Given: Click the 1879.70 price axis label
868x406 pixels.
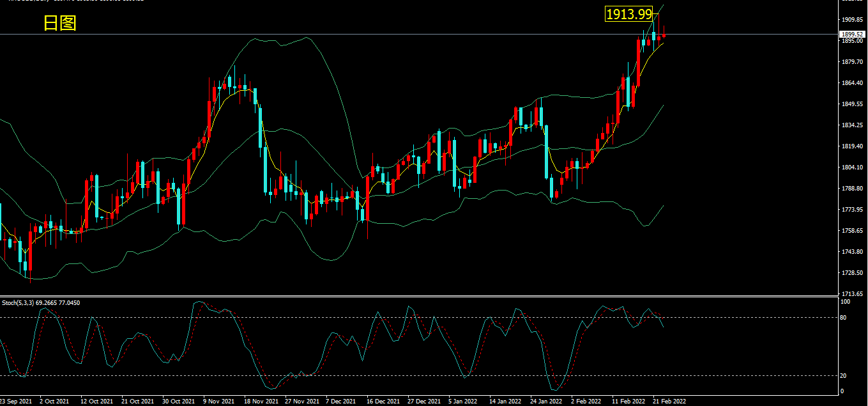Looking at the screenshot, I should pyautogui.click(x=852, y=62).
